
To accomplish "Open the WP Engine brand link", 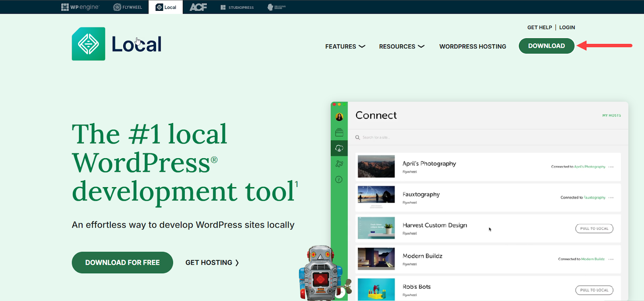I will click(x=80, y=7).
